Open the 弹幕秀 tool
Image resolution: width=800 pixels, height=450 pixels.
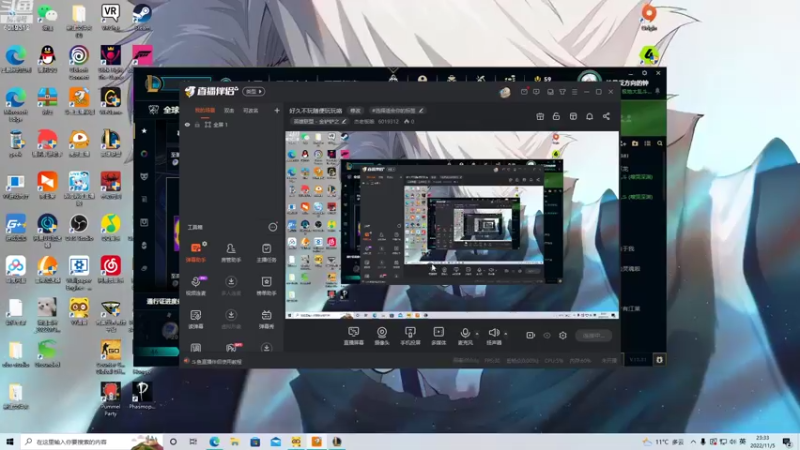266,319
